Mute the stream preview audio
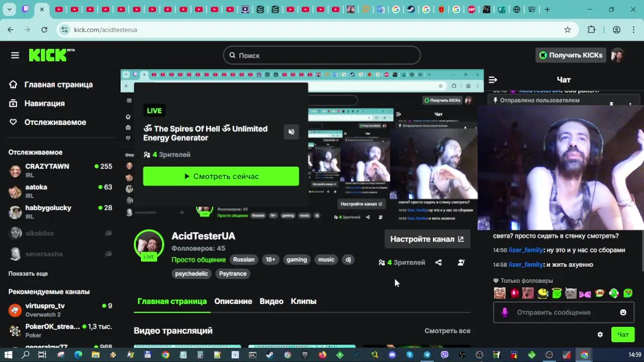Viewport: 644px width, 362px height. pyautogui.click(x=291, y=132)
